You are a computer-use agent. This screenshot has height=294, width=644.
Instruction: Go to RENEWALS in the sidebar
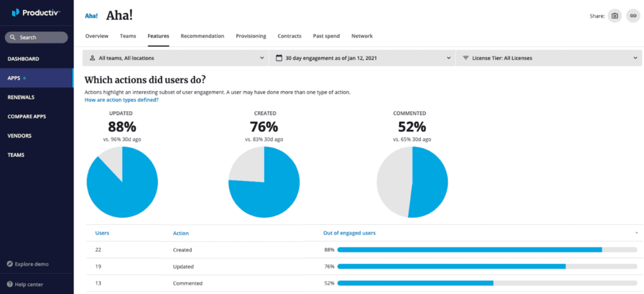[36, 97]
